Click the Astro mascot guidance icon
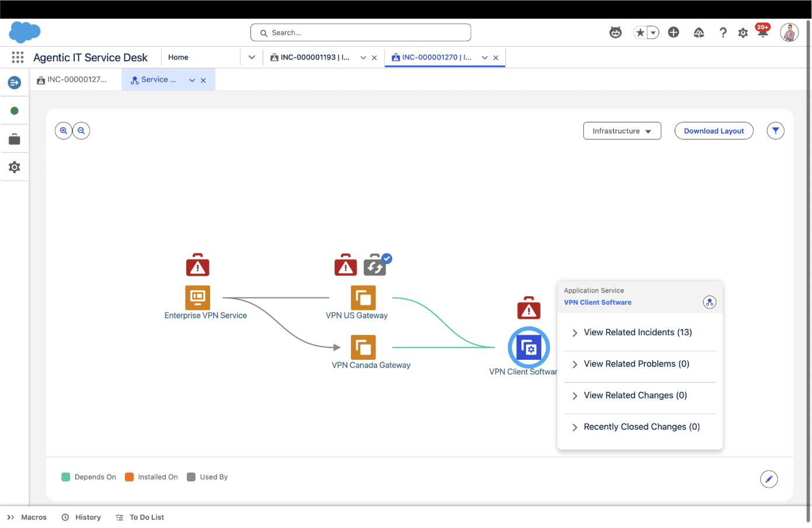 coord(615,33)
